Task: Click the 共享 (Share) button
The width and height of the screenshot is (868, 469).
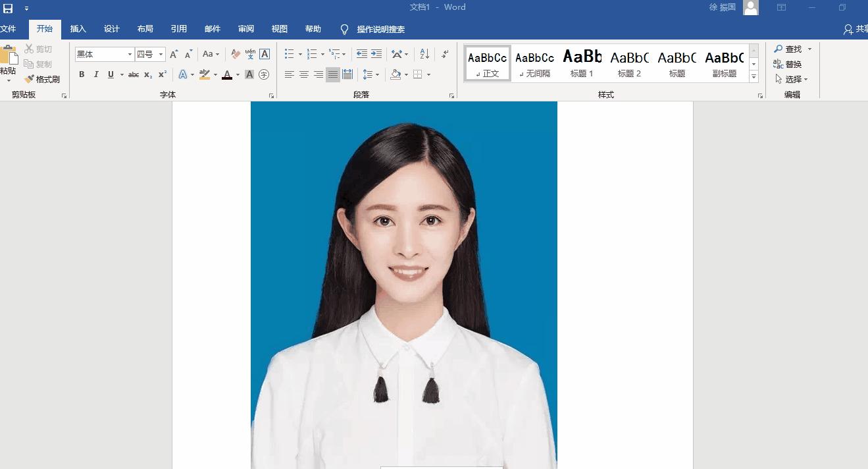Action: point(855,29)
